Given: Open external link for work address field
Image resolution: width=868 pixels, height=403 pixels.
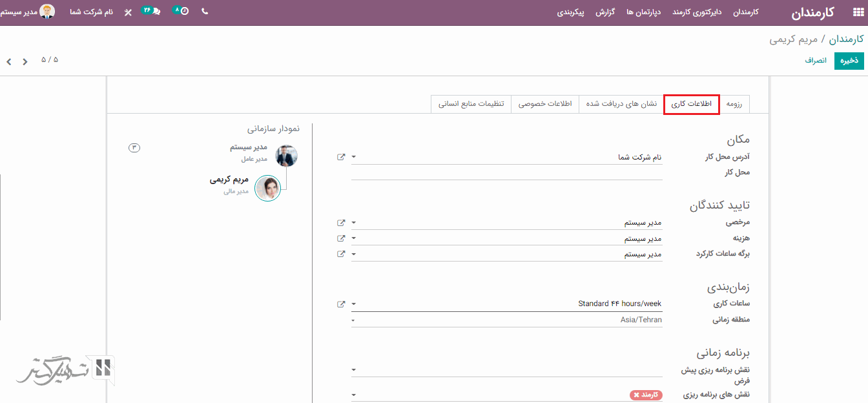Looking at the screenshot, I should tap(341, 157).
